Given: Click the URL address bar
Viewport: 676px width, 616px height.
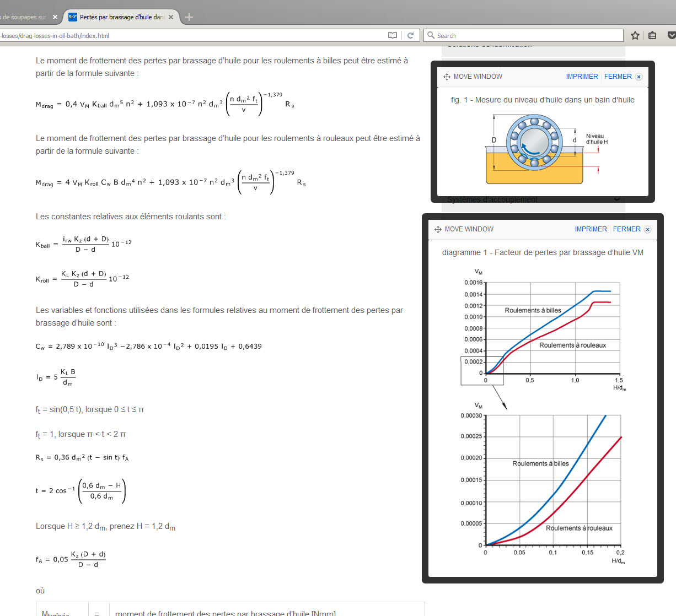Looking at the screenshot, I should [193, 35].
